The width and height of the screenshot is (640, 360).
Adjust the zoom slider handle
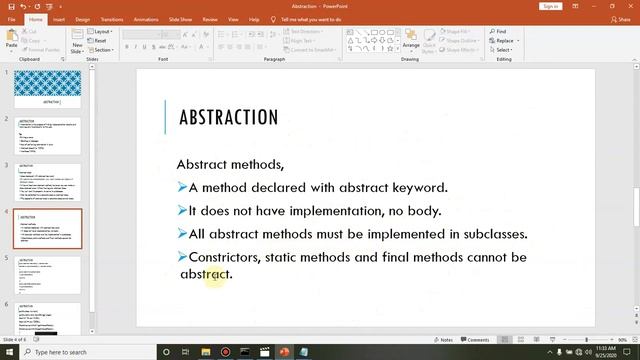pos(587,340)
